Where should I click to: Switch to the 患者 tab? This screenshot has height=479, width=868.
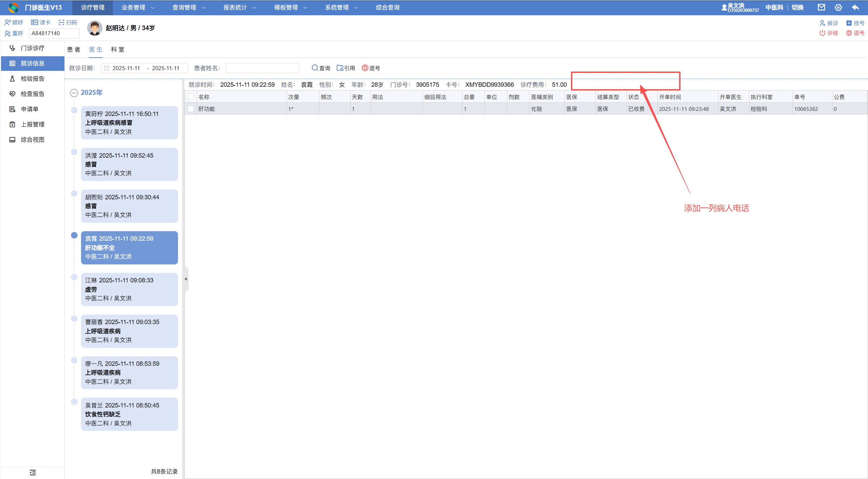click(74, 49)
